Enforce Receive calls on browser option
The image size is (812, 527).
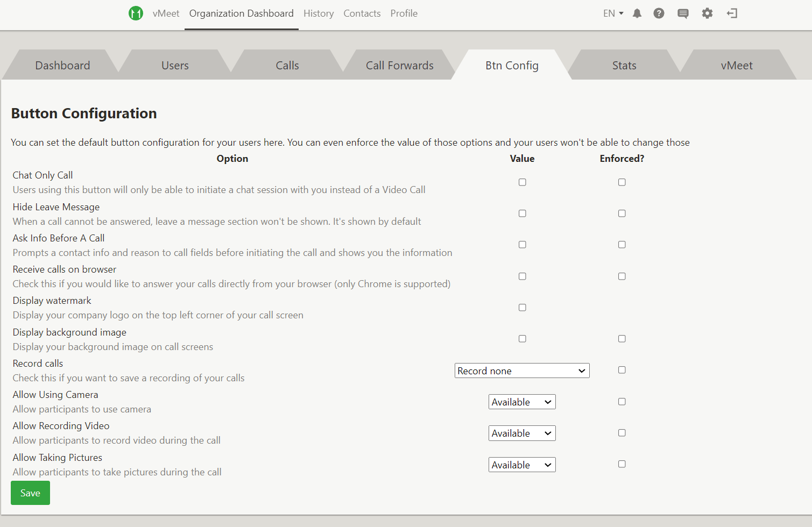622,276
